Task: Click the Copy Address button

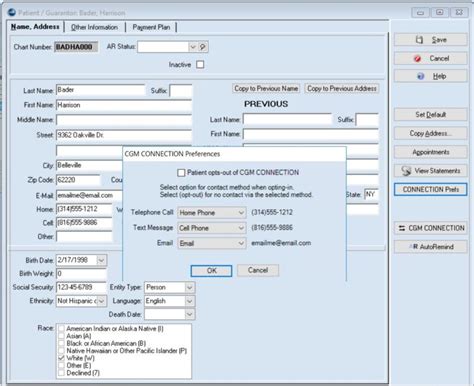Action: [x=430, y=133]
